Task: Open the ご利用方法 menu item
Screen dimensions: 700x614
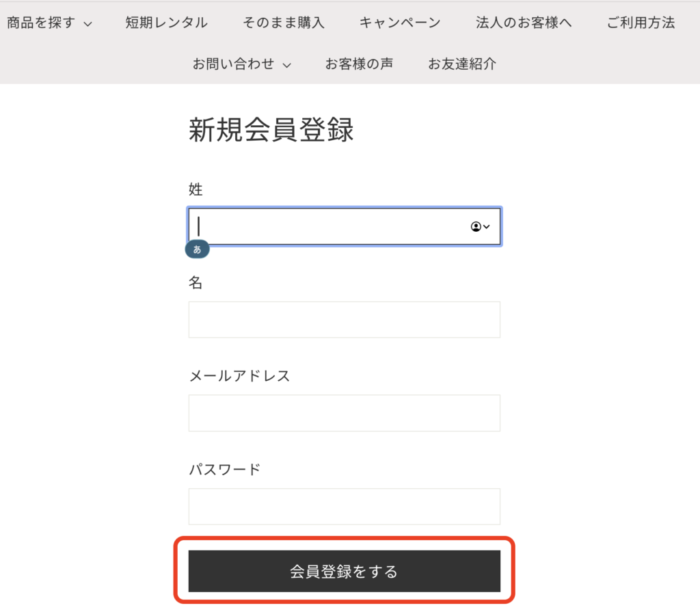Action: tap(641, 23)
